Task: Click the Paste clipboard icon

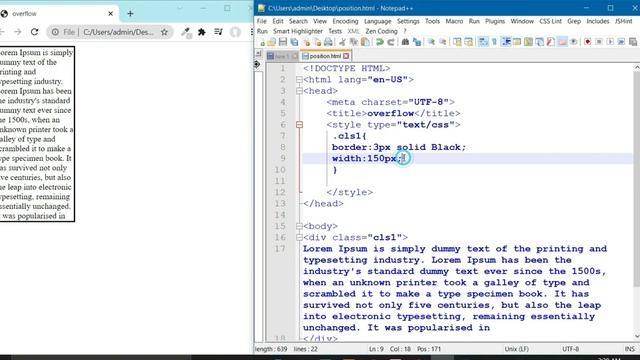Action: (365, 42)
